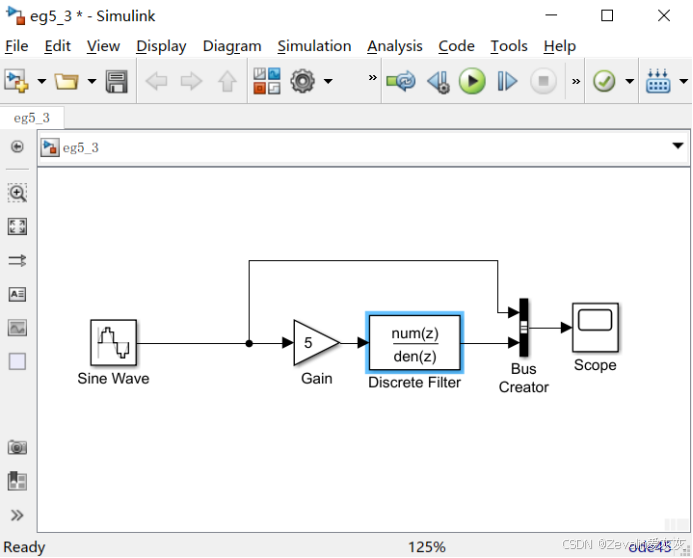The height and width of the screenshot is (558, 693).
Task: Click Hide/Show Explorer Bar circle-arrow icon
Action: [x=17, y=146]
